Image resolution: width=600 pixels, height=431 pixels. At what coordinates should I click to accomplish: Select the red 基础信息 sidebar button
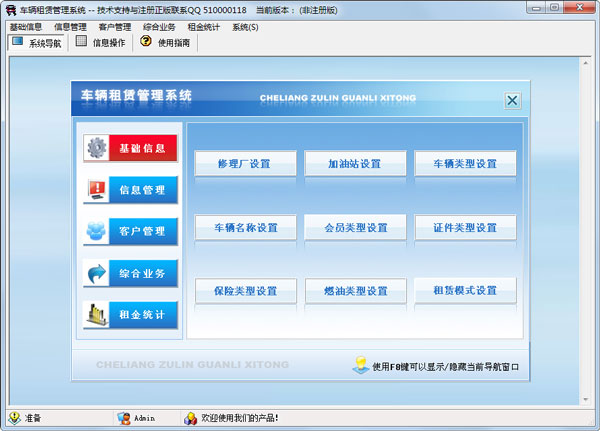[x=130, y=148]
